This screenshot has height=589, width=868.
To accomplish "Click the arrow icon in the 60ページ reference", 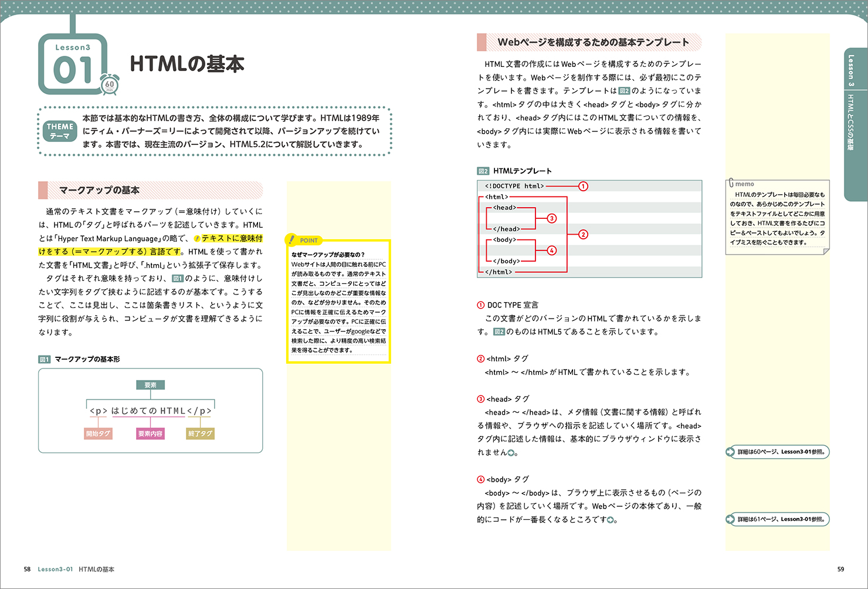I will [x=730, y=452].
